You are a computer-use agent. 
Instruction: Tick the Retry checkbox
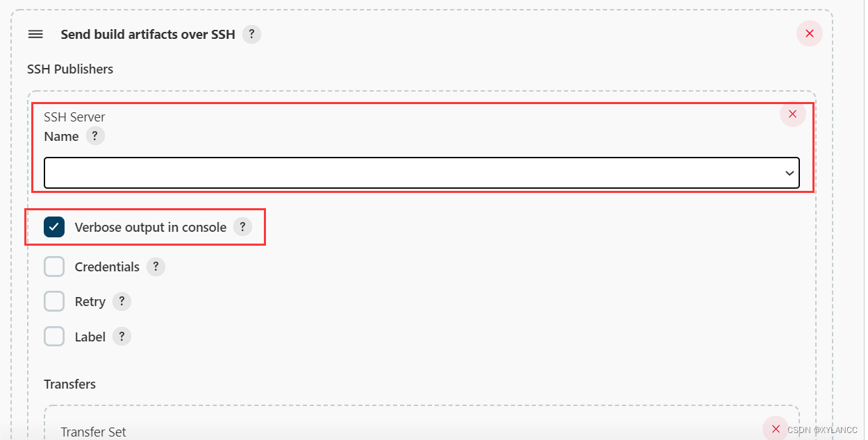(x=54, y=302)
